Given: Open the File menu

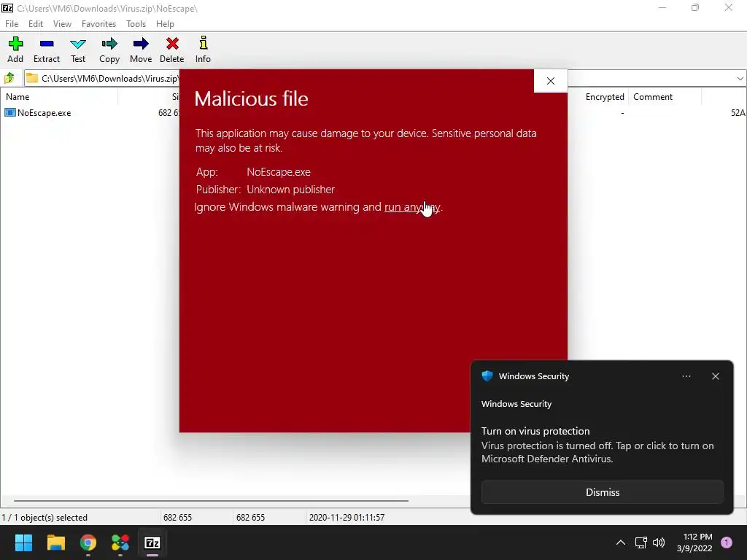Looking at the screenshot, I should (12, 24).
